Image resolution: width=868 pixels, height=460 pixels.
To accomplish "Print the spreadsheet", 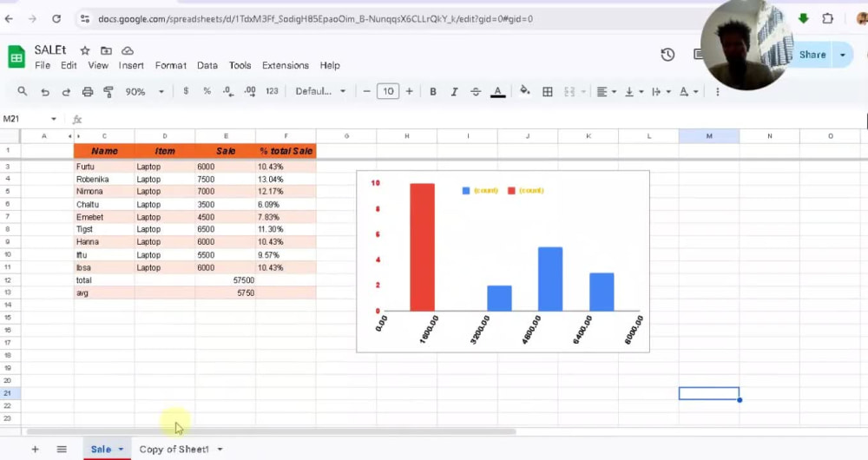I will point(88,92).
